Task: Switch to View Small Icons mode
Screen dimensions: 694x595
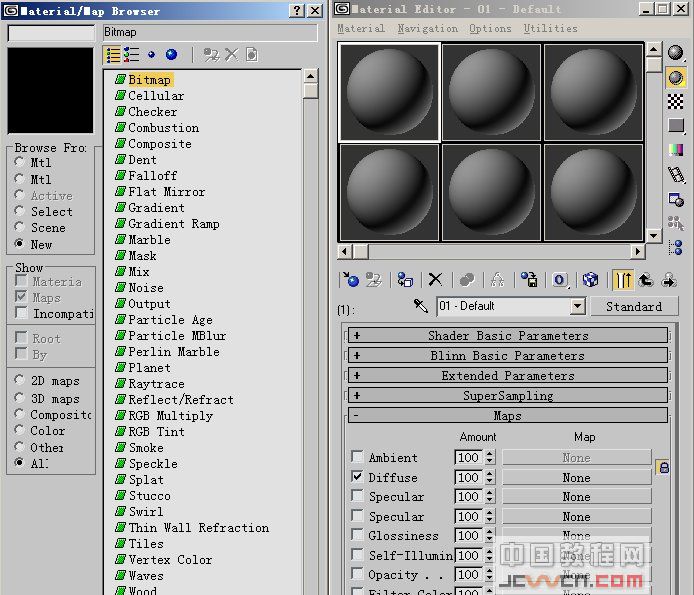Action: point(151,55)
